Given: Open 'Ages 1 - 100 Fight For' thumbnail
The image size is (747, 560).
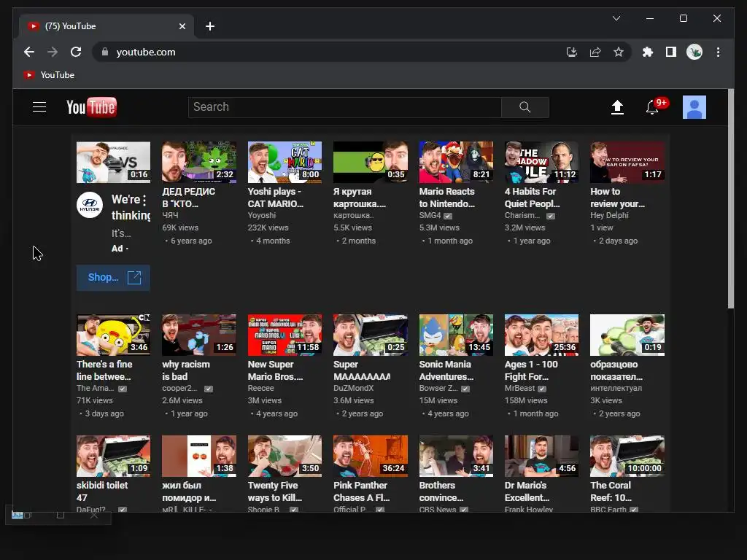Looking at the screenshot, I should 542,335.
